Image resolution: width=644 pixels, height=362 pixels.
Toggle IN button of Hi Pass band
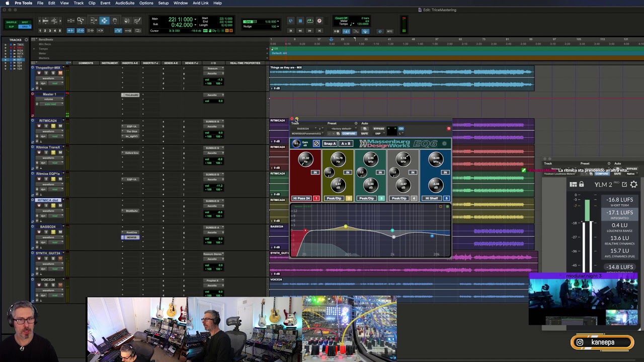[315, 172]
